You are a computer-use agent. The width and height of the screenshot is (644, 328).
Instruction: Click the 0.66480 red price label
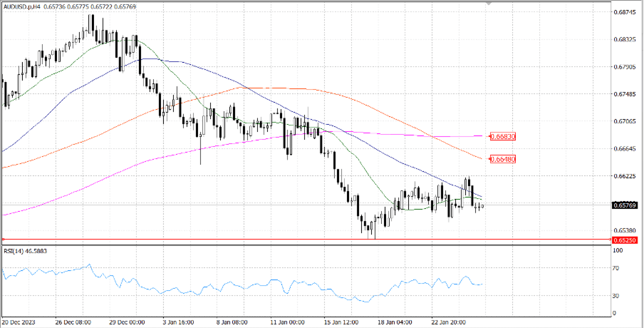pyautogui.click(x=503, y=159)
